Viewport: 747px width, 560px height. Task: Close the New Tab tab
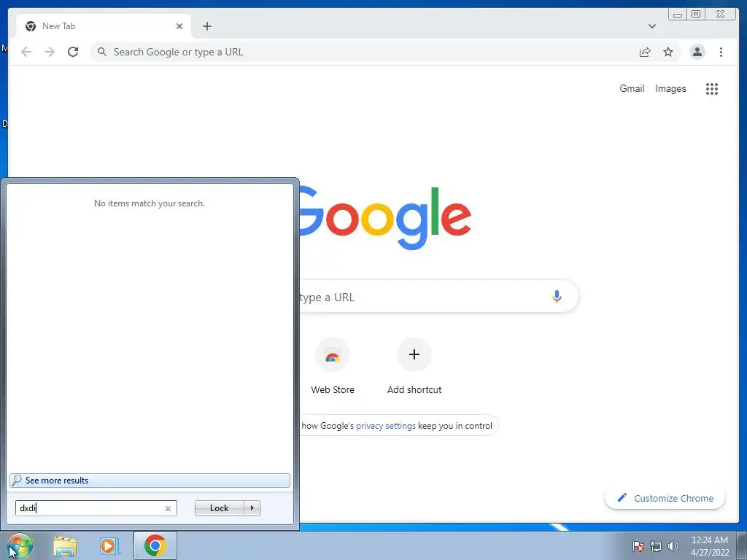click(179, 26)
